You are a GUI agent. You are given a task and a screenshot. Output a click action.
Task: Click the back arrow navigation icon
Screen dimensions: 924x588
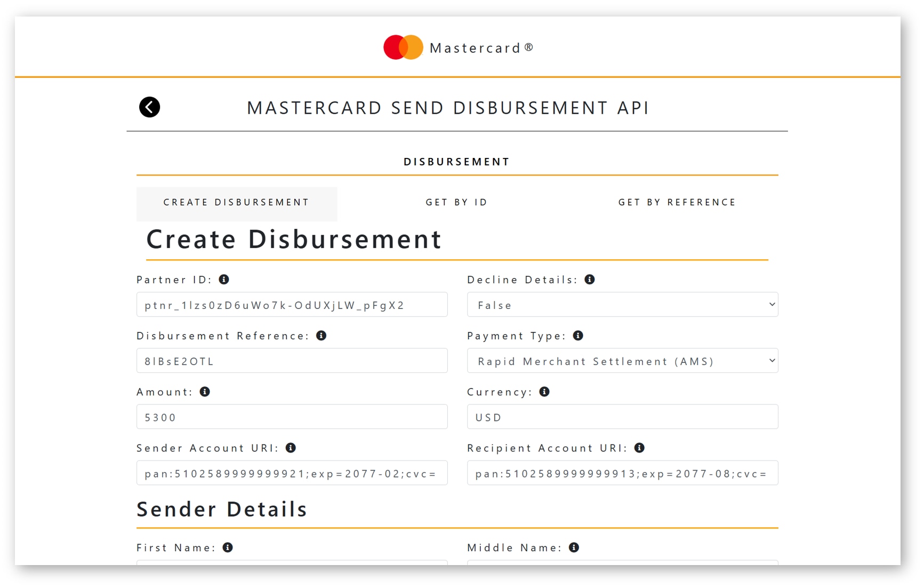point(149,107)
